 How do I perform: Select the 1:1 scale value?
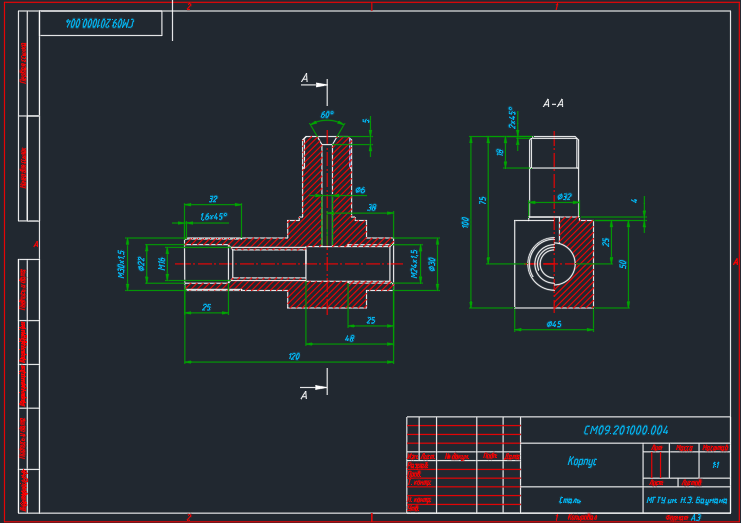(714, 465)
